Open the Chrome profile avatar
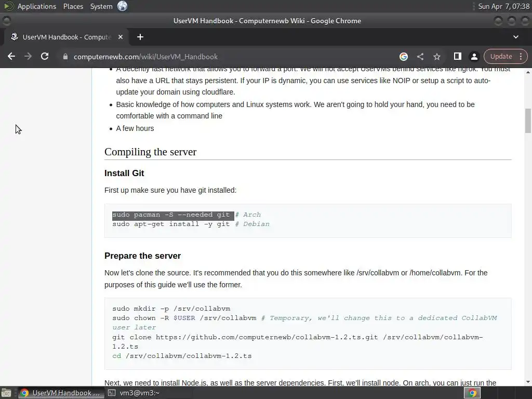Image resolution: width=532 pixels, height=399 pixels. click(474, 57)
